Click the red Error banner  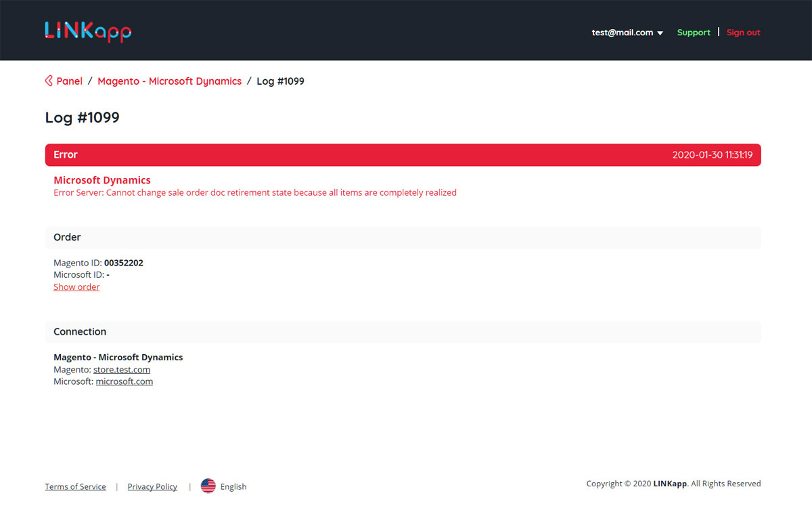pos(403,155)
